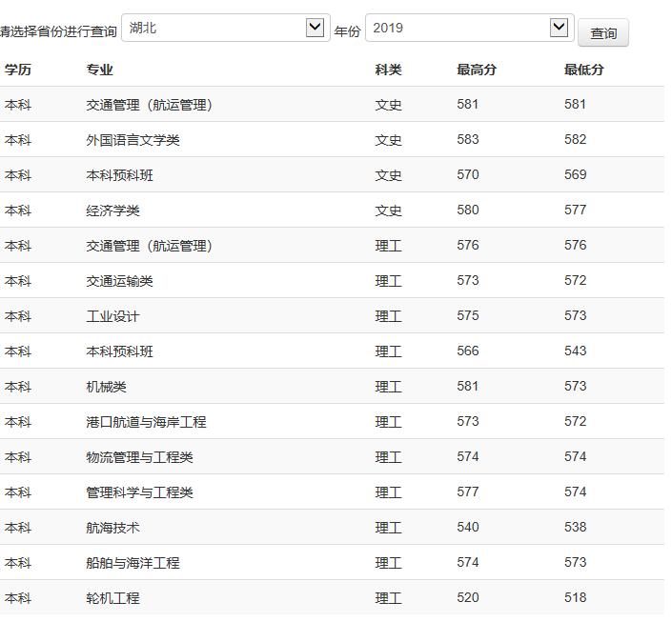This screenshot has width=672, height=622.
Task: Select the 交通运输类 major cell
Action: (x=119, y=281)
